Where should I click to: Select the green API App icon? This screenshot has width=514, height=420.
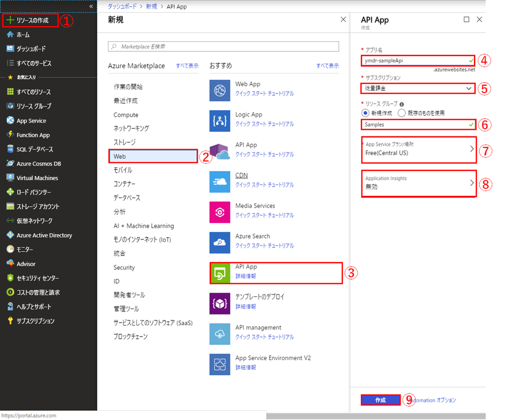(x=220, y=273)
